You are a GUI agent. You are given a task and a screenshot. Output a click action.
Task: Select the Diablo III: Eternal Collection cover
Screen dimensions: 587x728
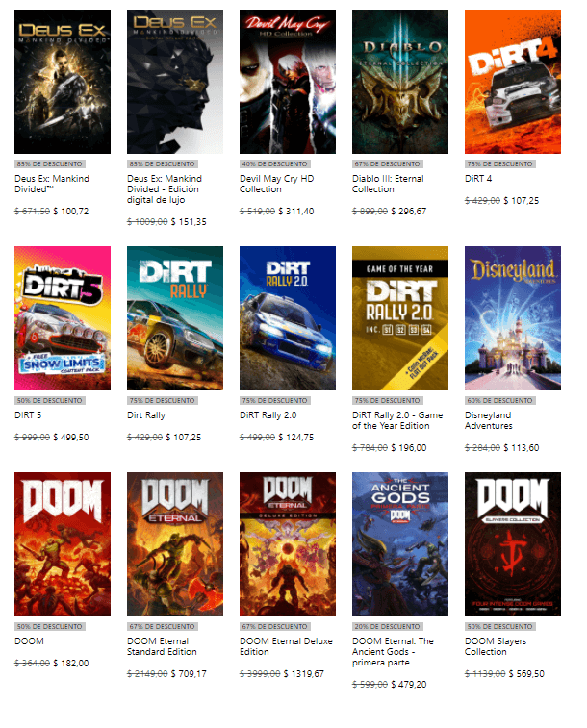(x=399, y=82)
